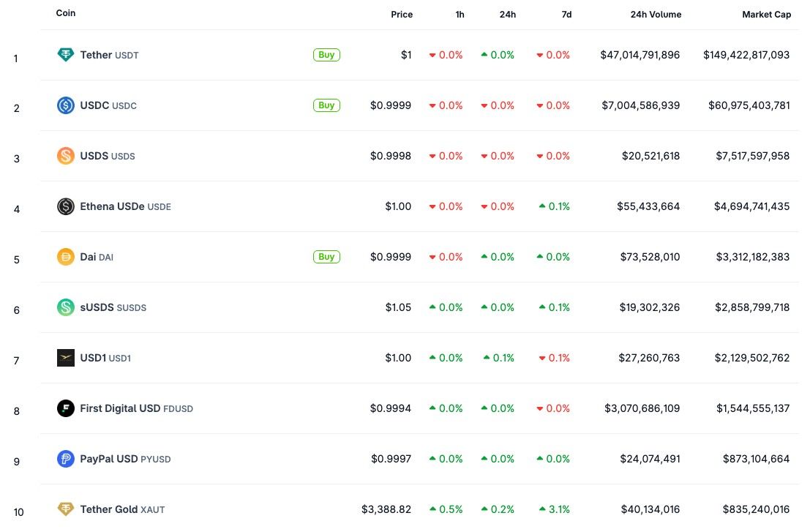Sort by the 7d change column
The width and height of the screenshot is (810, 532).
(x=566, y=15)
